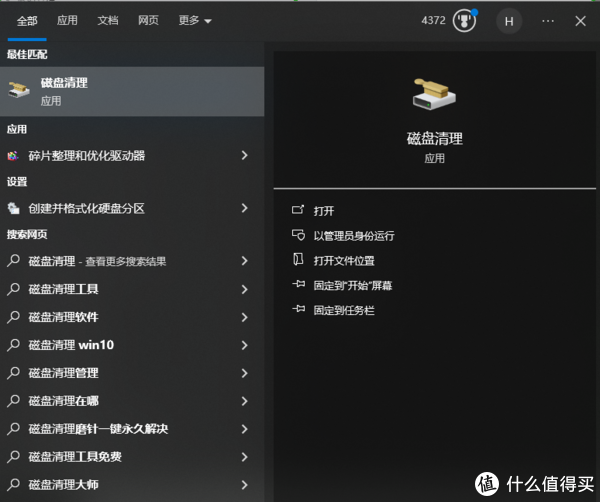
Task: Click the 创建并格式化硬盘分区 settings icon
Action: tap(14, 209)
